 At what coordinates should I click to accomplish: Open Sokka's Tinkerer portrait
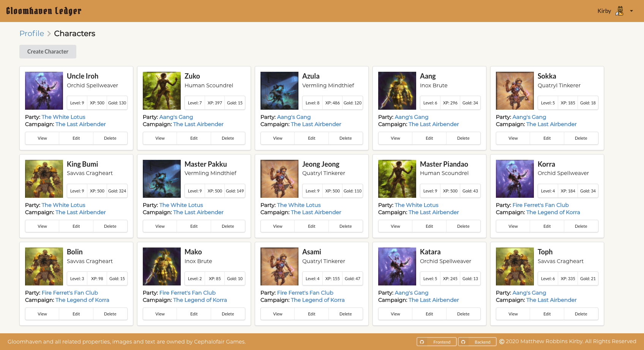(x=515, y=91)
